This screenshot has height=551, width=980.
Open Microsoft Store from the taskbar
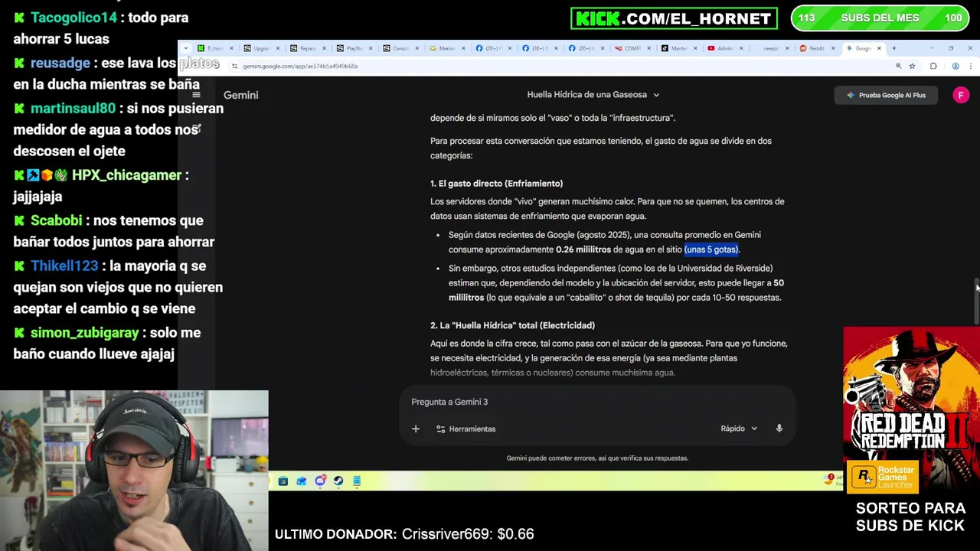283,481
